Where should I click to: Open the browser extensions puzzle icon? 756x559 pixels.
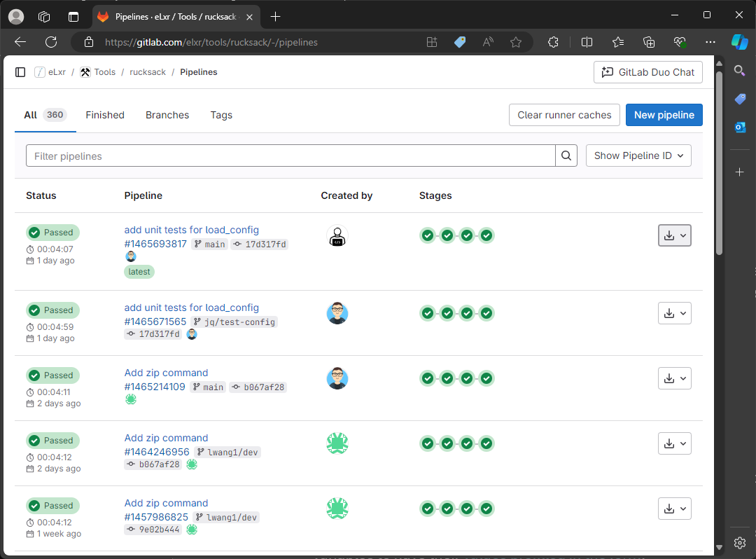(553, 42)
